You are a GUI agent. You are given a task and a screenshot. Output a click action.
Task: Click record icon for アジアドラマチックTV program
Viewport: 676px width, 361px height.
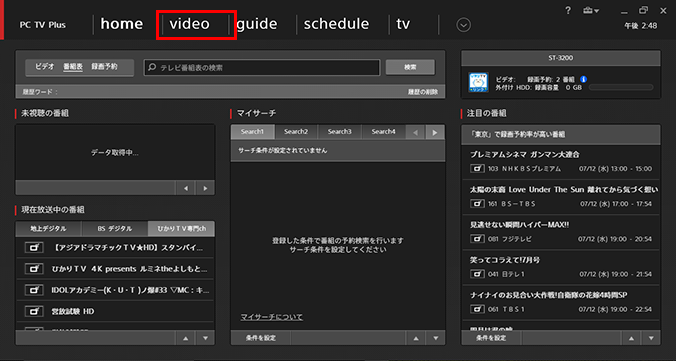coord(34,248)
